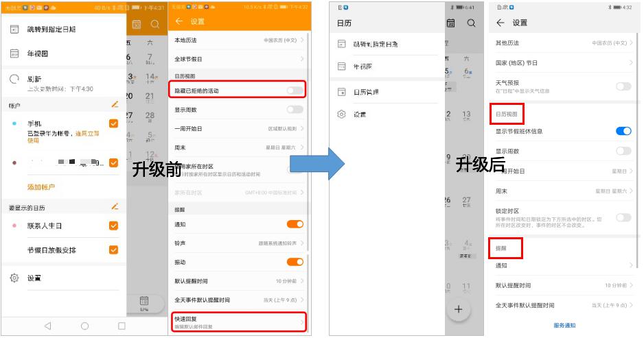Viewport: 644px width, 338px height.
Task: Uncheck the checkbox of the blurred account
Action: 114,163
